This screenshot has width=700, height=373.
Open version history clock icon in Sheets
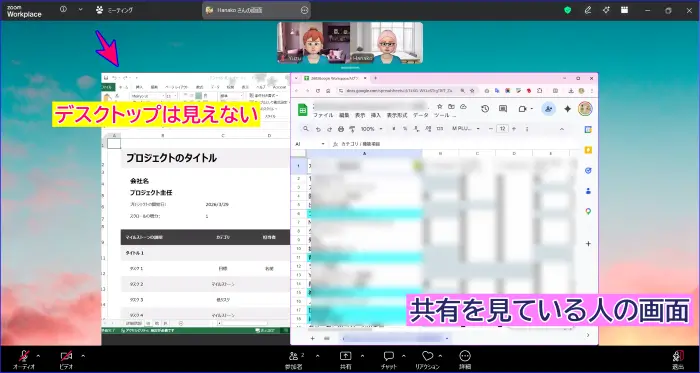[485, 109]
